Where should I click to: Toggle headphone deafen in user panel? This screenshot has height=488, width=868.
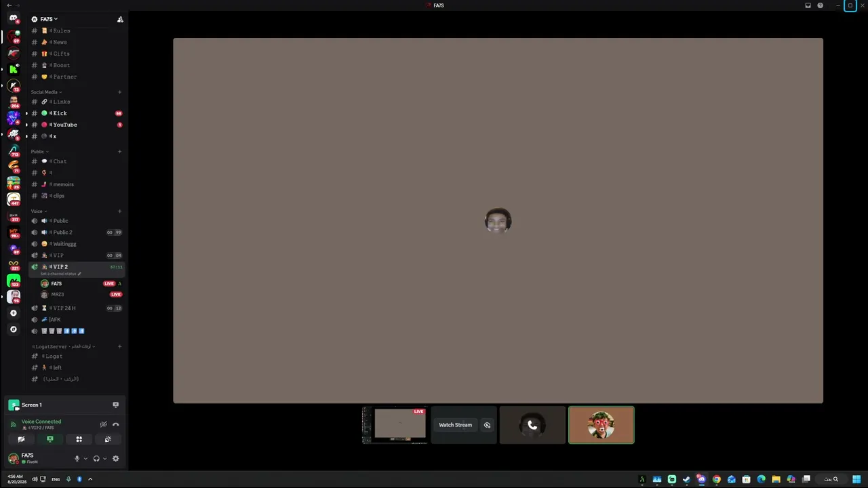[x=96, y=459]
